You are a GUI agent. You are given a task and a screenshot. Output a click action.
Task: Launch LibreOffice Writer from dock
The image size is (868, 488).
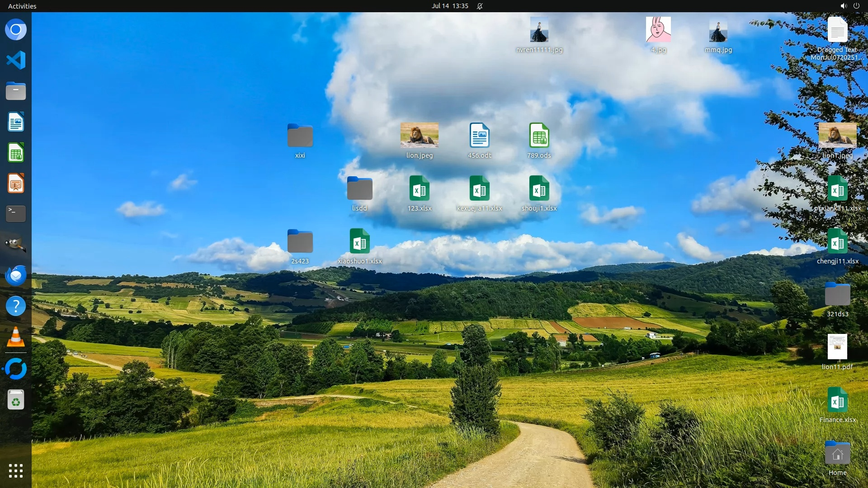pyautogui.click(x=16, y=122)
